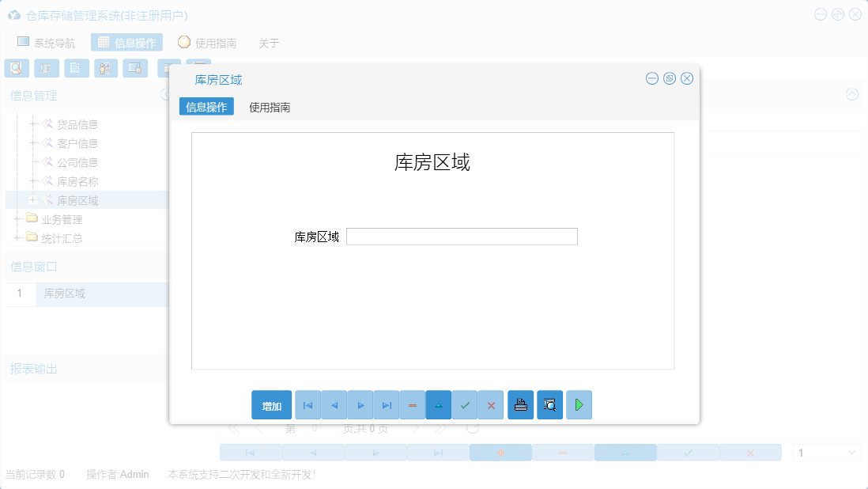Jump to first record with the navigation icon
The width and height of the screenshot is (868, 489).
[308, 404]
